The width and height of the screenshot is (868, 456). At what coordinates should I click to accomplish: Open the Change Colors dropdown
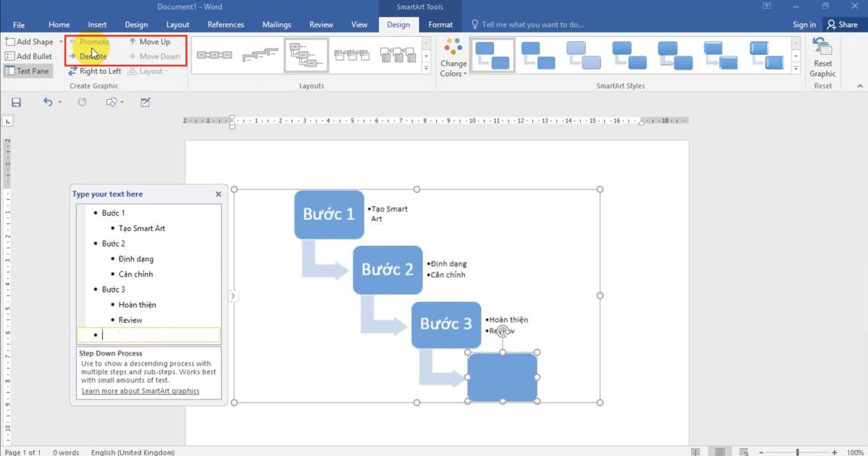(x=454, y=69)
